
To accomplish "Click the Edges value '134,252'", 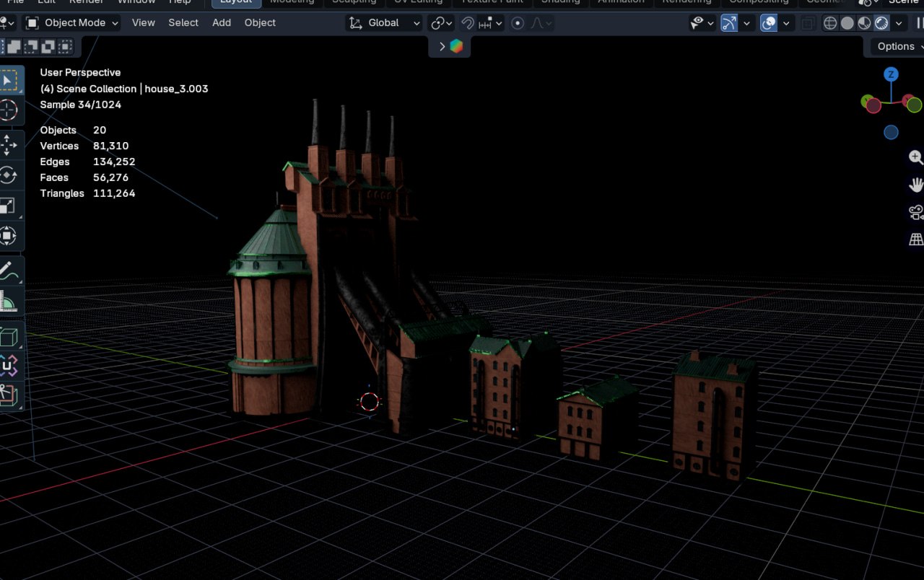I will coord(114,162).
